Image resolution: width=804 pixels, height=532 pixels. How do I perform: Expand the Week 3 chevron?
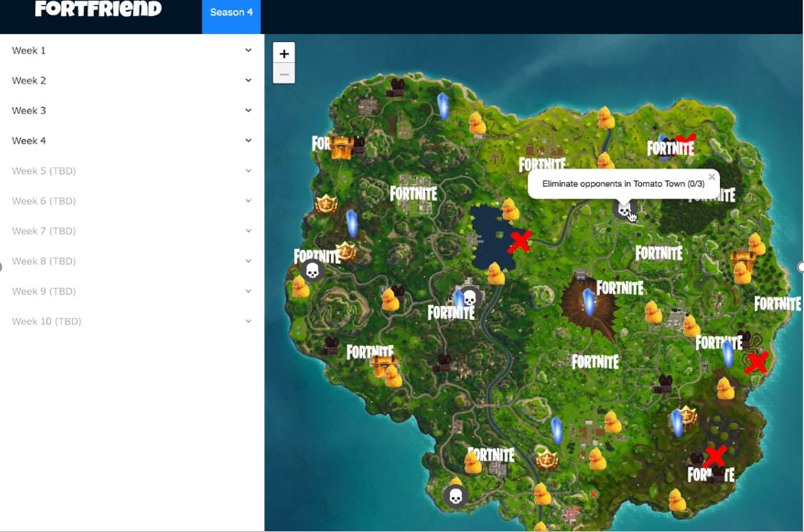(x=248, y=111)
